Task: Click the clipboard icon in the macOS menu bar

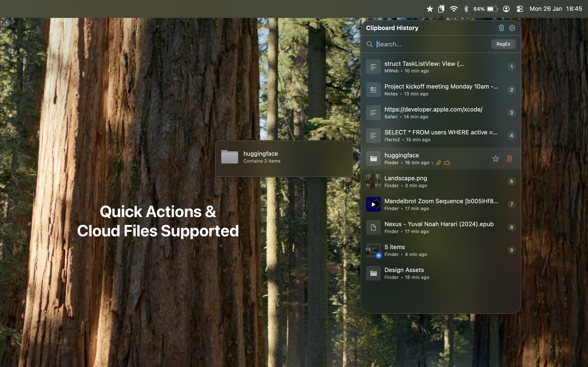Action: point(441,9)
